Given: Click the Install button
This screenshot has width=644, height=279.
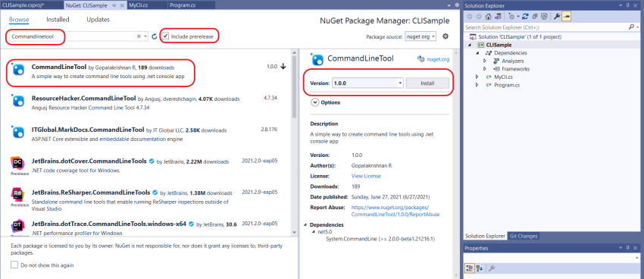Looking at the screenshot, I should click(427, 83).
